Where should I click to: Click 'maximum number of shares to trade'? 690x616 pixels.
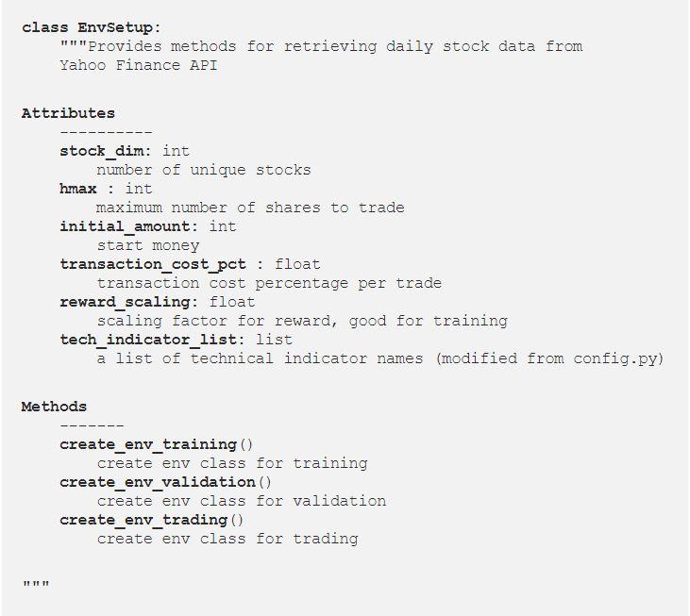[x=250, y=208]
